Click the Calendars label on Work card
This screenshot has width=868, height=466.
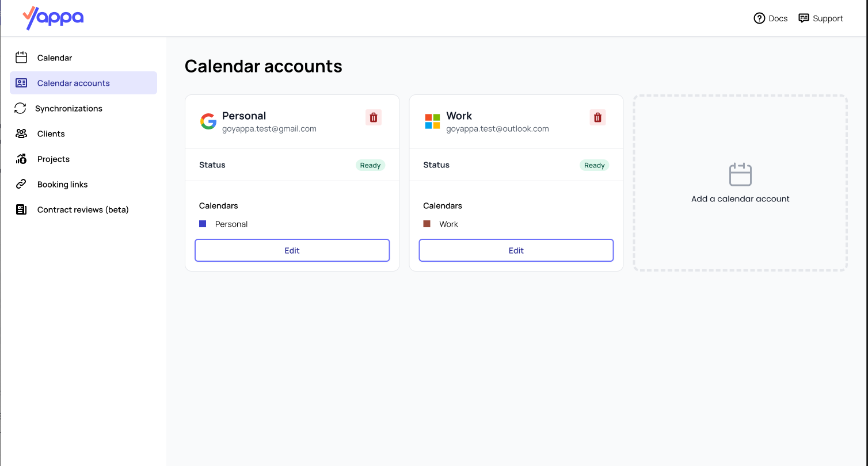coord(443,205)
